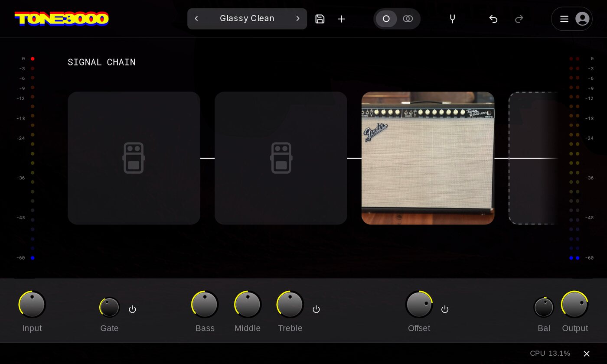Screen dimensions: 607x364
Task: Save the current preset with floppy icon
Action: pos(320,19)
